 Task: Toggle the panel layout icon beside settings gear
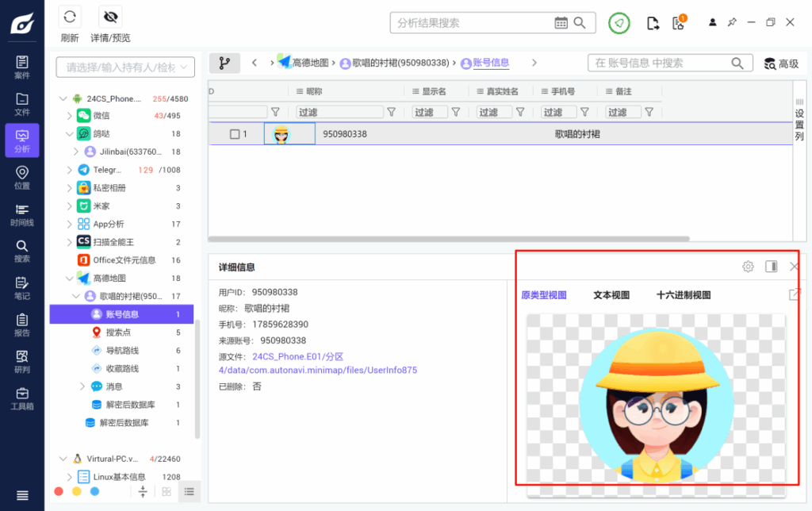pyautogui.click(x=772, y=267)
